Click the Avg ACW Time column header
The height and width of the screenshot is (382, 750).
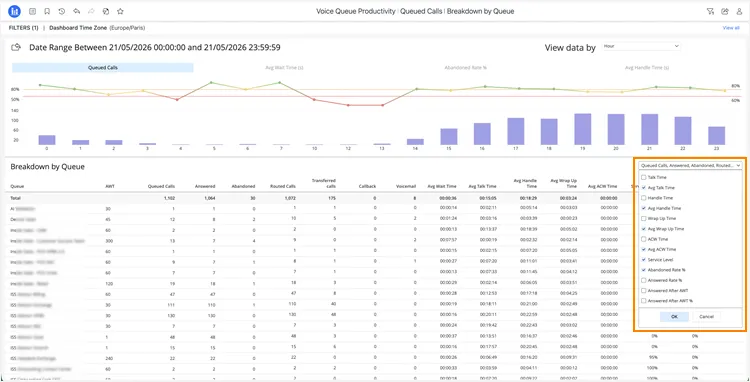click(603, 186)
